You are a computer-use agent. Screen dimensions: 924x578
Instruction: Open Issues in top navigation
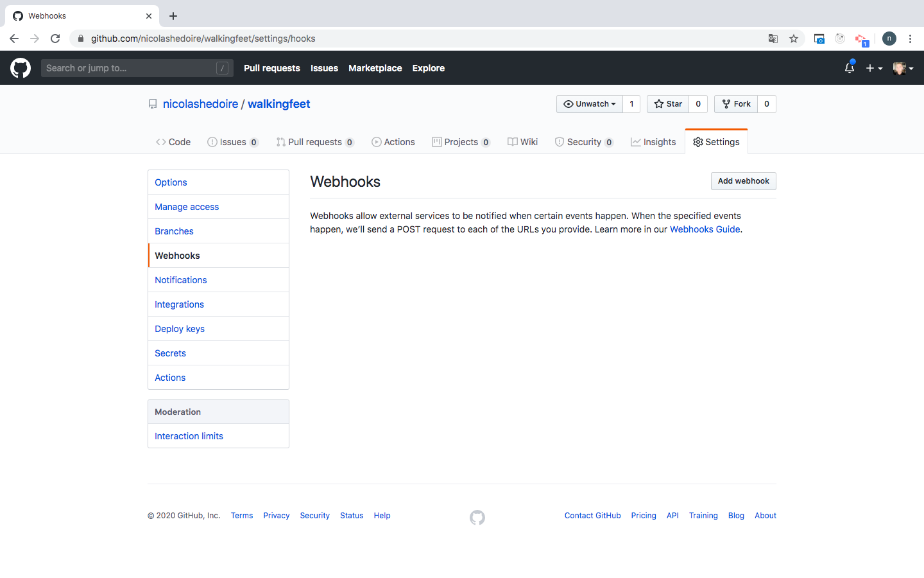(324, 68)
